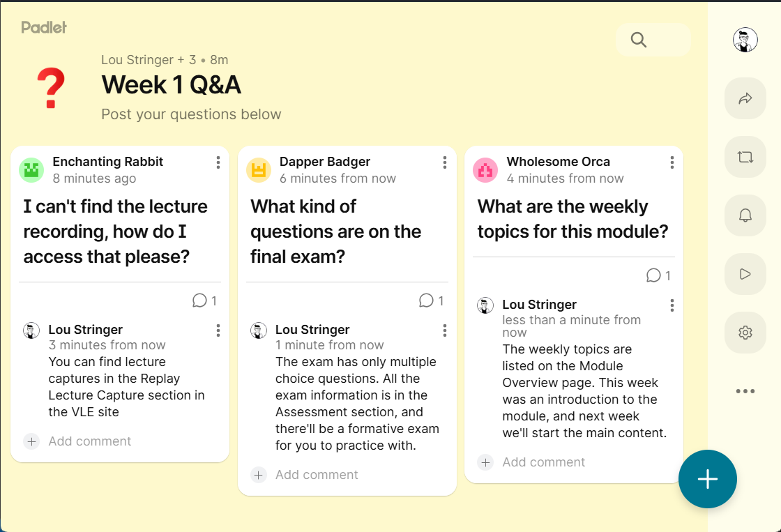The image size is (781, 532).
Task: Open settings gear icon
Action: pyautogui.click(x=745, y=333)
